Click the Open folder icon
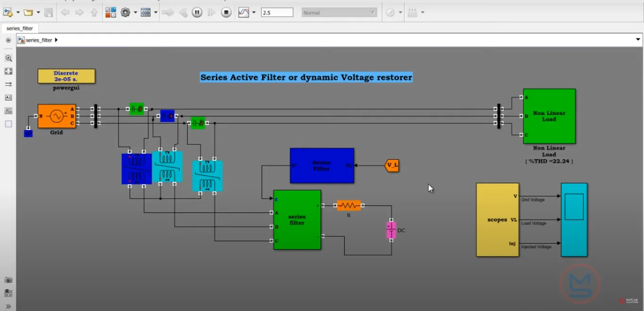The image size is (644, 311). [x=28, y=13]
